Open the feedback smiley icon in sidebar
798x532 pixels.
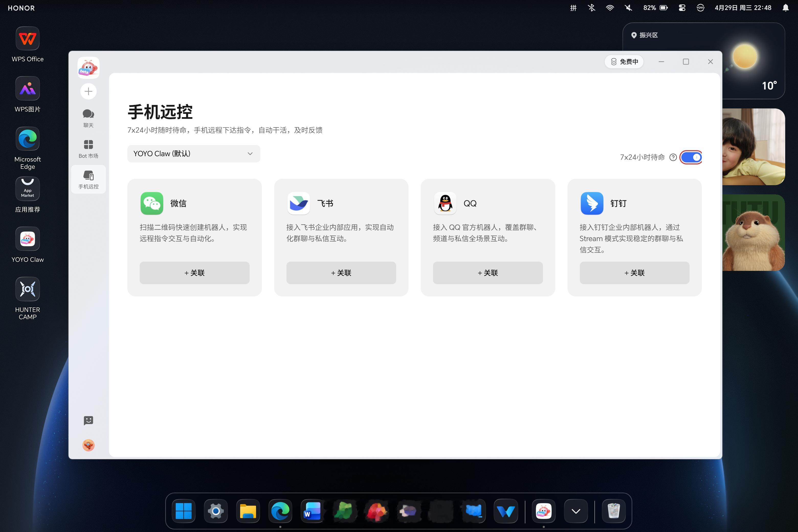point(88,420)
